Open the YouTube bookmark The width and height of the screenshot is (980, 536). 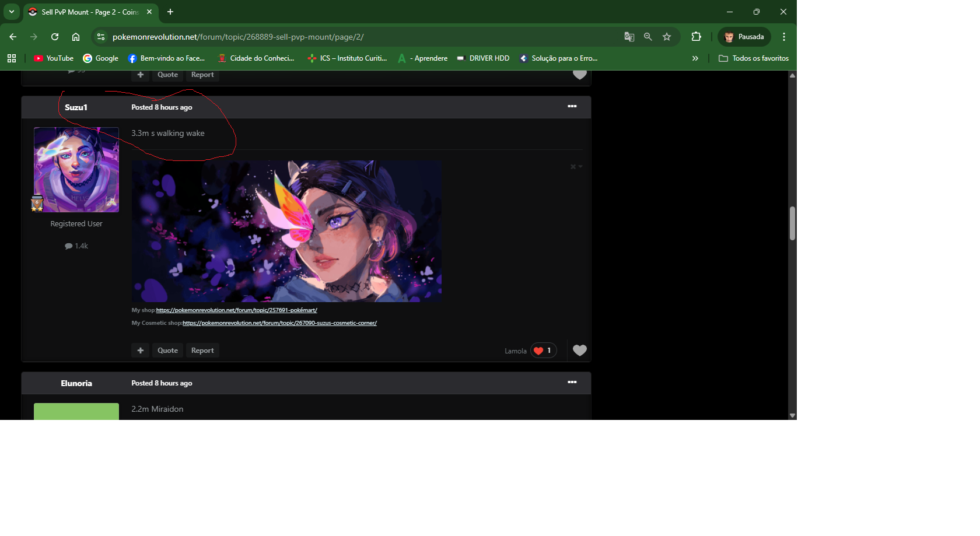point(54,58)
